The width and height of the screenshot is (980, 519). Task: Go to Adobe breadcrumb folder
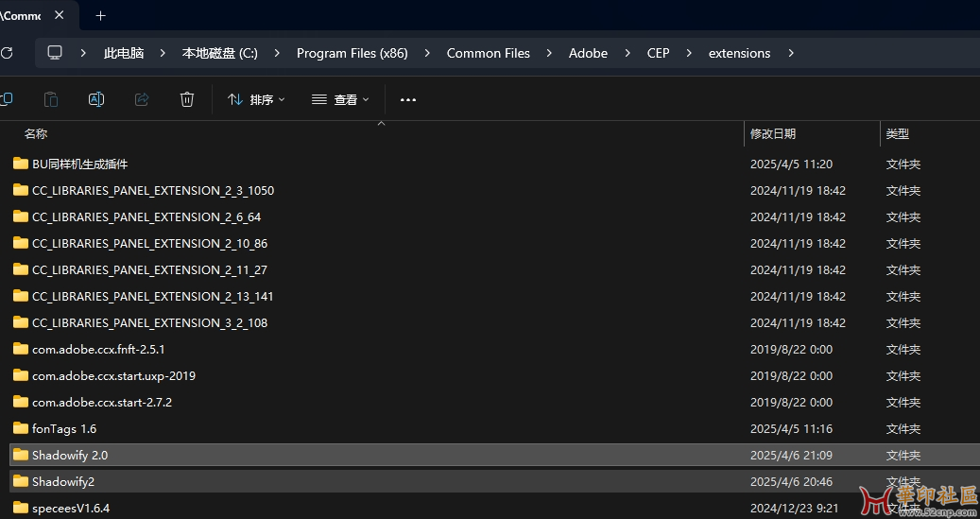coord(588,53)
